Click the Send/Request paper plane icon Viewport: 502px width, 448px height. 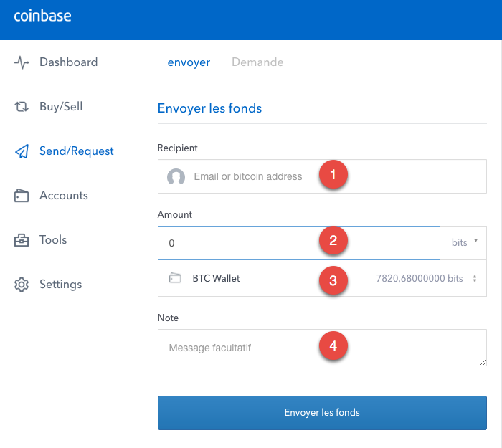pos(22,151)
